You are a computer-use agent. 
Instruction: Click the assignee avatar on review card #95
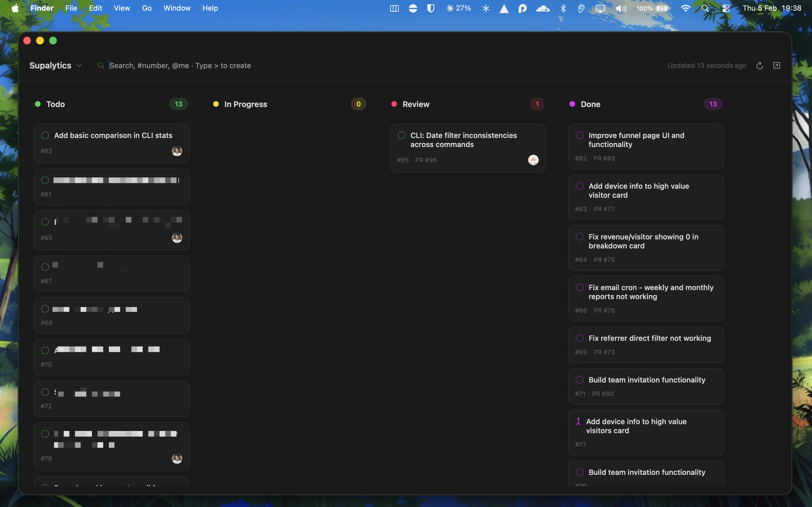click(x=533, y=160)
